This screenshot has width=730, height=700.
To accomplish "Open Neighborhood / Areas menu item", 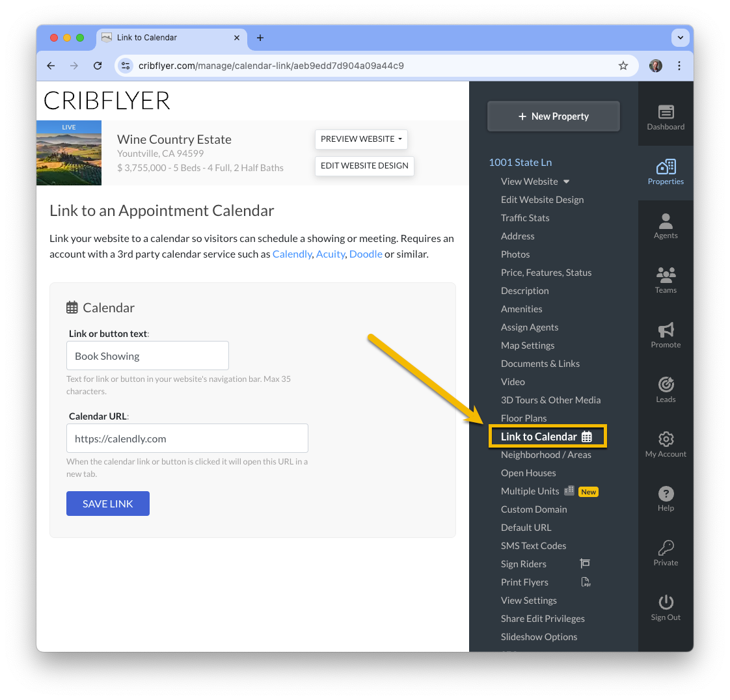I will click(546, 455).
